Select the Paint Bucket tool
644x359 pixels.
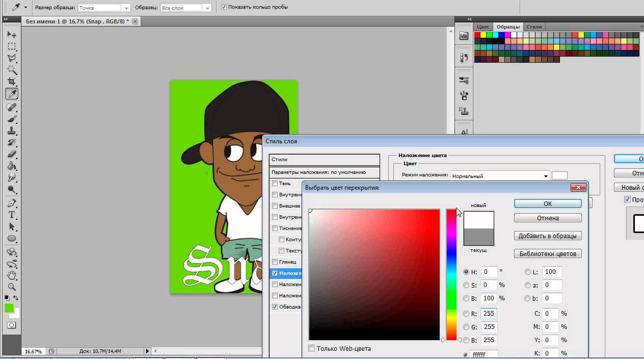pyautogui.click(x=12, y=166)
